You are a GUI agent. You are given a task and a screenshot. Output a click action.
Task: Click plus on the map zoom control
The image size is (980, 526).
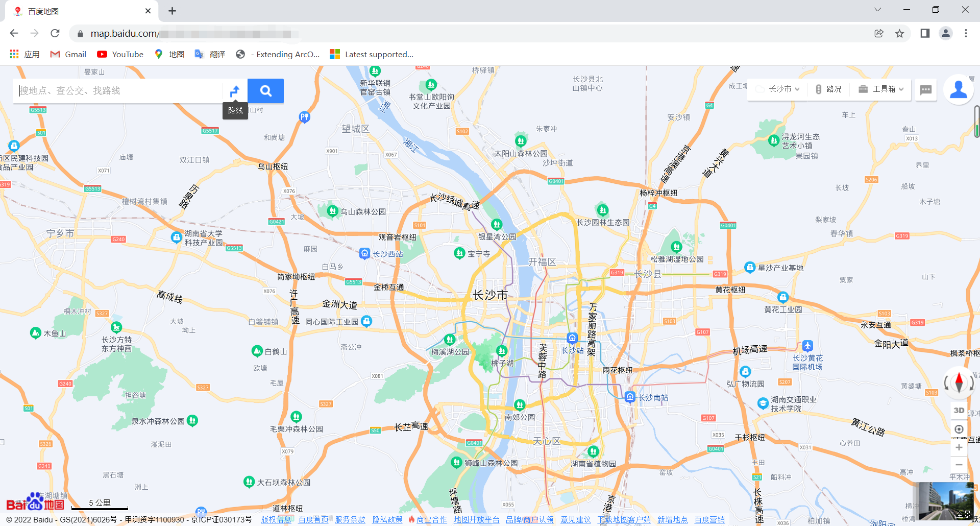[x=959, y=447]
